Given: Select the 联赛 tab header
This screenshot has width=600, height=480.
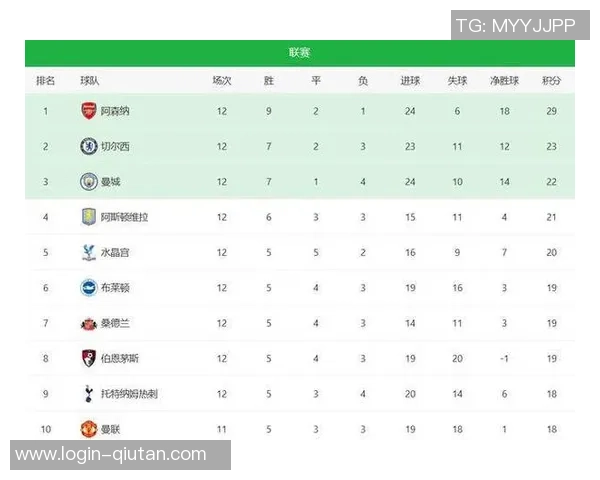Looking at the screenshot, I should [x=299, y=53].
